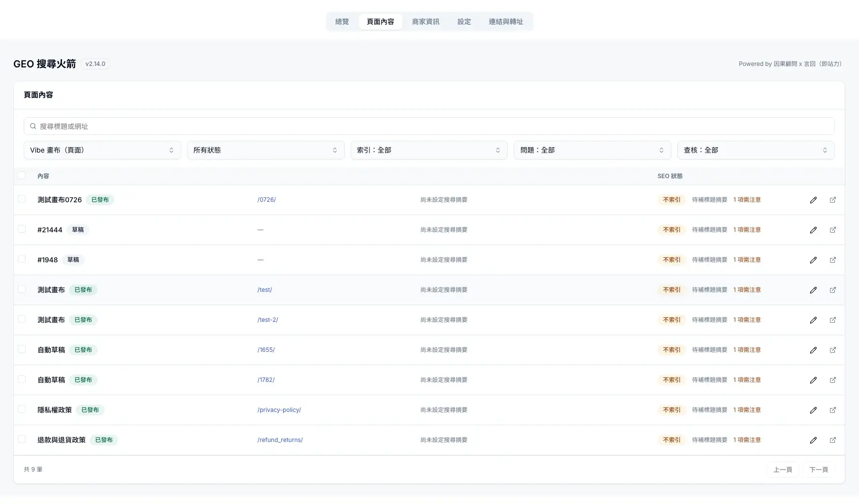
Task: Open the 查核：全部 filter dropdown
Action: pyautogui.click(x=756, y=150)
